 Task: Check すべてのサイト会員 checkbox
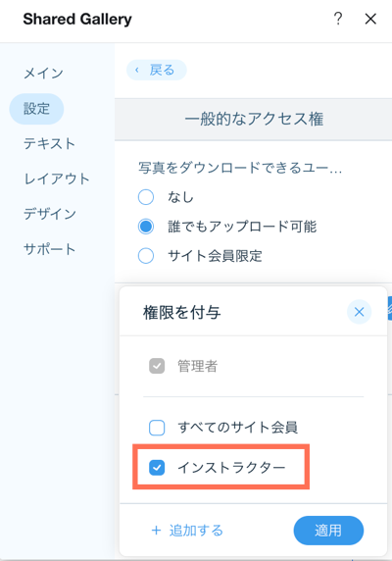point(157,428)
